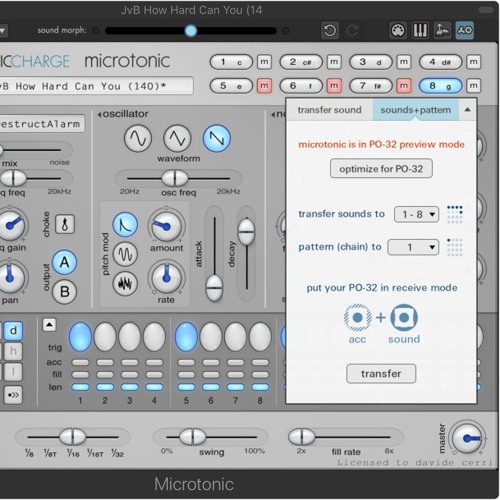Select drum channel 5 e
The width and height of the screenshot is (500, 500).
(x=231, y=86)
